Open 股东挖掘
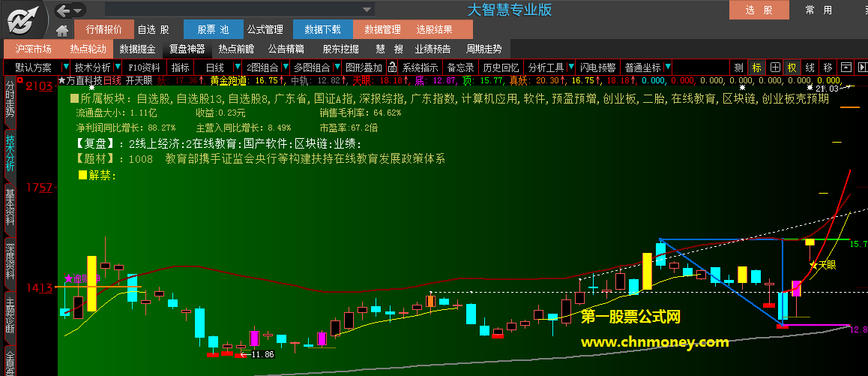Screen dimensions: 868x376 pyautogui.click(x=340, y=49)
